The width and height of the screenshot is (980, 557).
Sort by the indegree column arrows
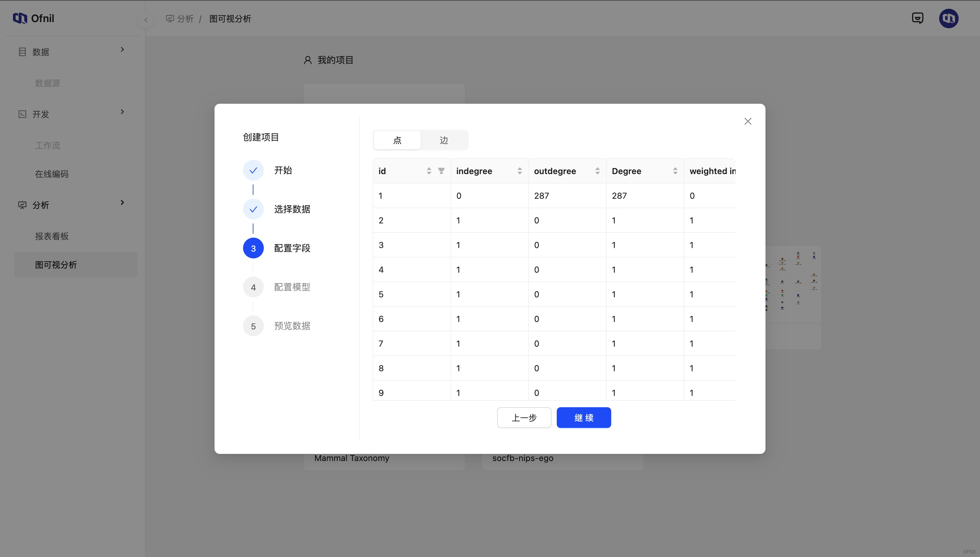[519, 171]
